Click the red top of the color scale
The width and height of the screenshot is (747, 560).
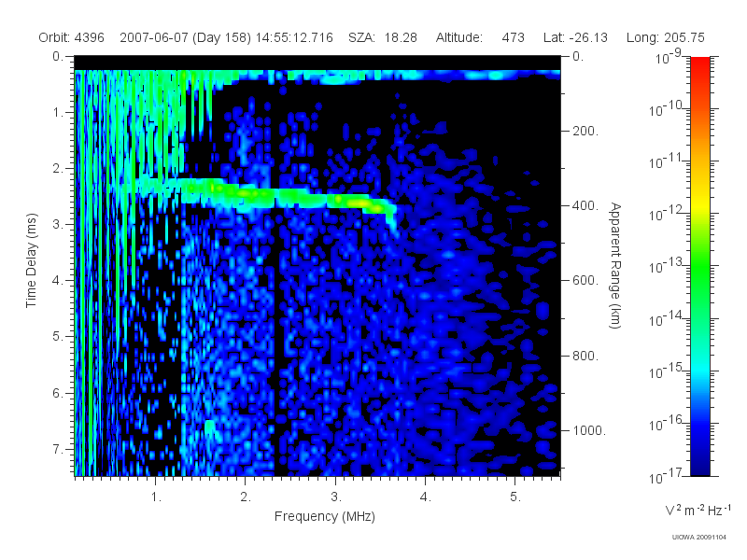pyautogui.click(x=700, y=64)
